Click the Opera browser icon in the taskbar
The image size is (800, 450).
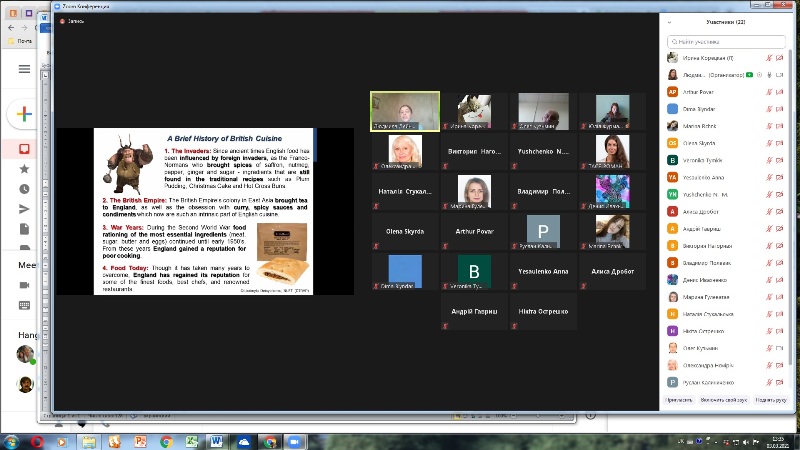[37, 441]
